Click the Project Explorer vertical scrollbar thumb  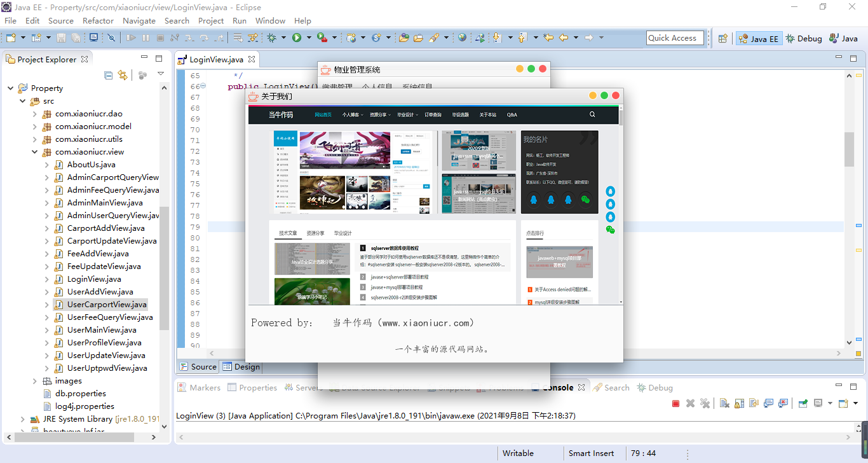point(164,267)
